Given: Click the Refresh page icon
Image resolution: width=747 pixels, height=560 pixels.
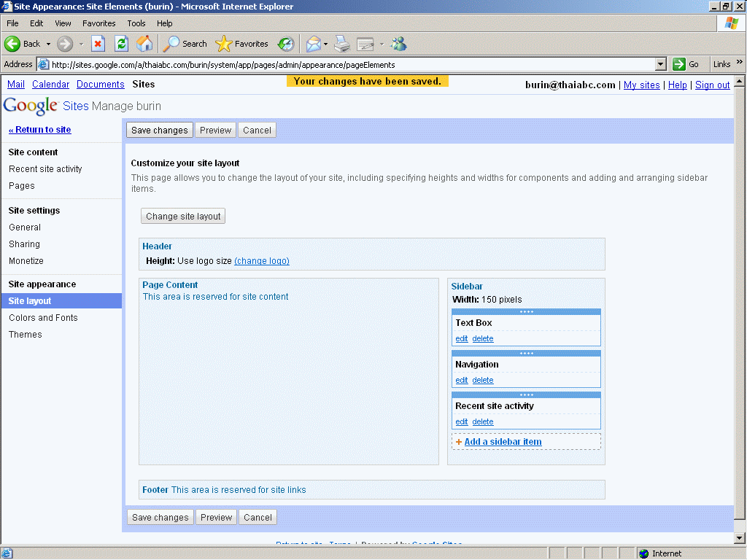Looking at the screenshot, I should [x=121, y=44].
